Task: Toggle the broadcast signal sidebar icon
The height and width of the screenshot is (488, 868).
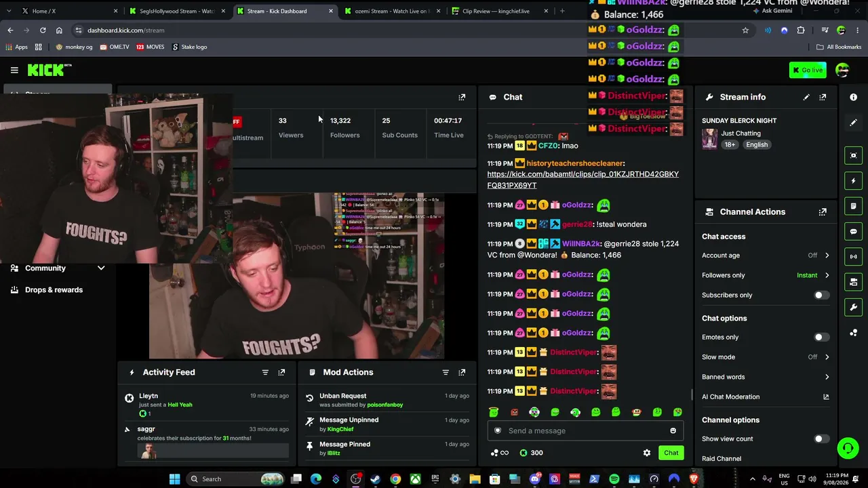Action: click(853, 257)
